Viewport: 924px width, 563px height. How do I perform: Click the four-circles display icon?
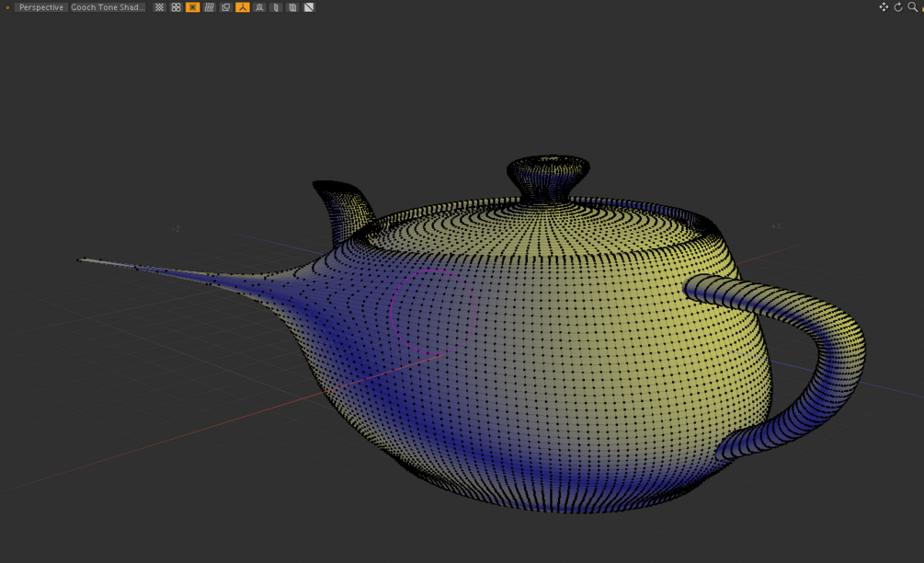tap(176, 7)
